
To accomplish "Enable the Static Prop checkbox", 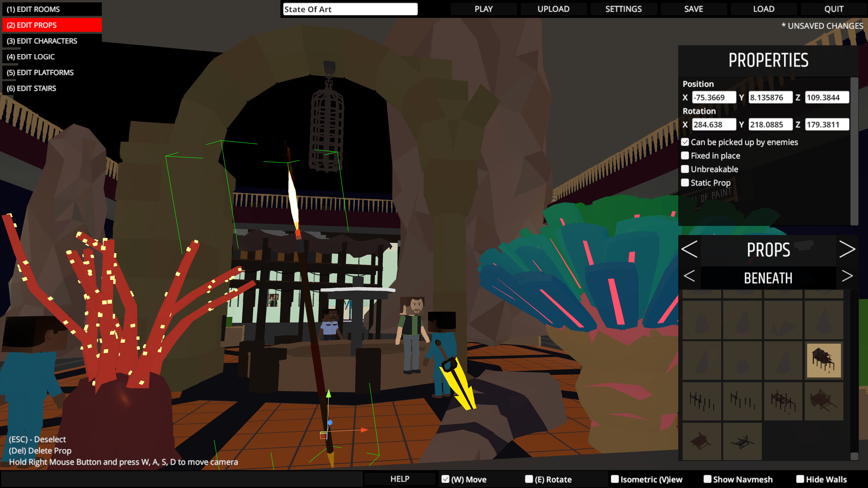I will coord(685,183).
